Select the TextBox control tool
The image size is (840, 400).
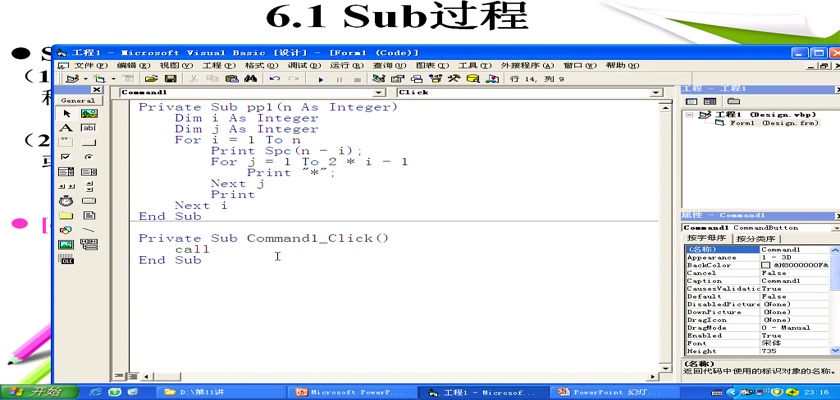(89, 128)
